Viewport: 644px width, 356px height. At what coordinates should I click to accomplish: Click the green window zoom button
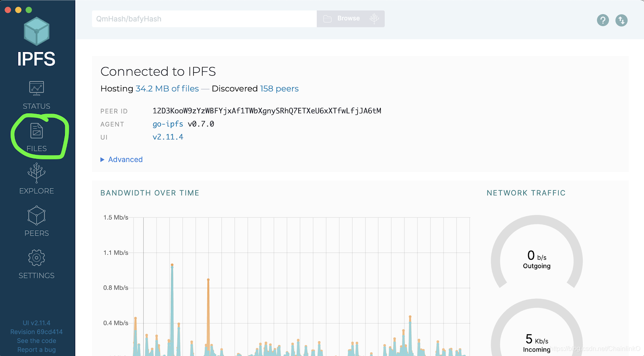tap(29, 10)
